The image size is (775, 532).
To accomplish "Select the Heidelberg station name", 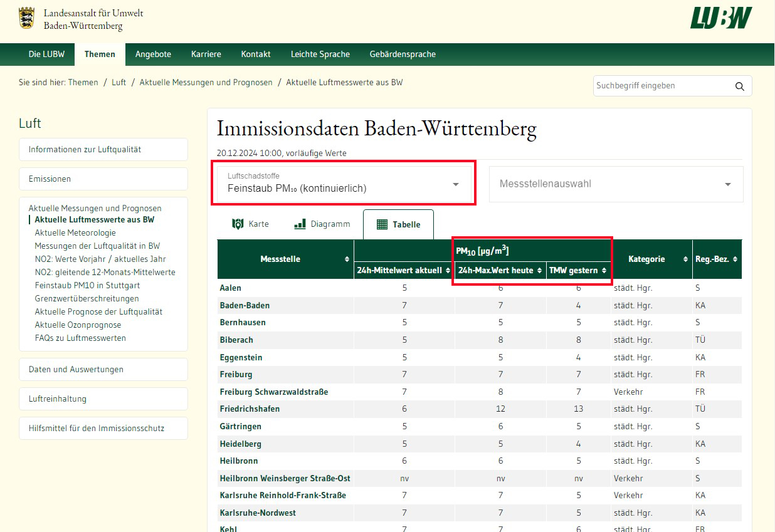I will pos(240,444).
